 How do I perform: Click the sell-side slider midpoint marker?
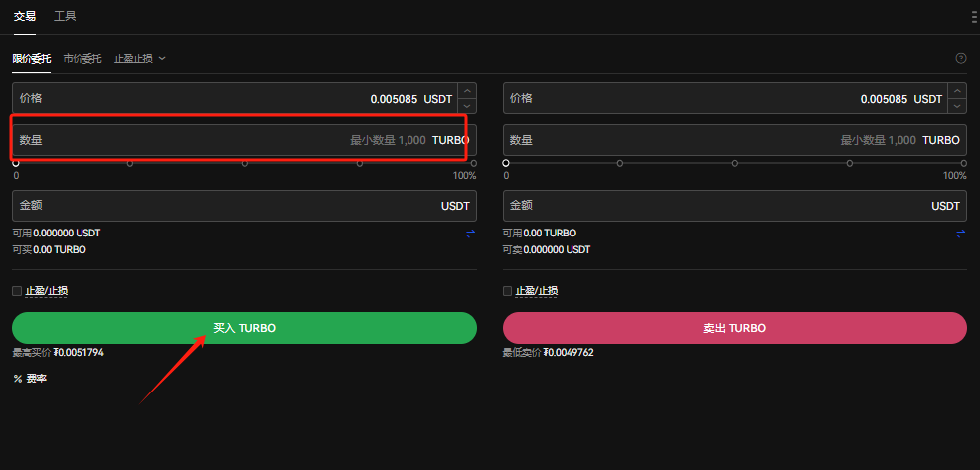(x=735, y=163)
